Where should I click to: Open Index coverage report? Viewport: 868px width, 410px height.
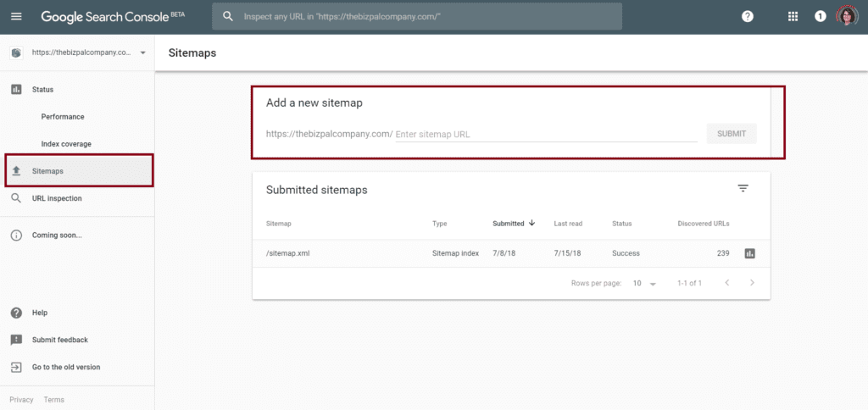coord(66,144)
